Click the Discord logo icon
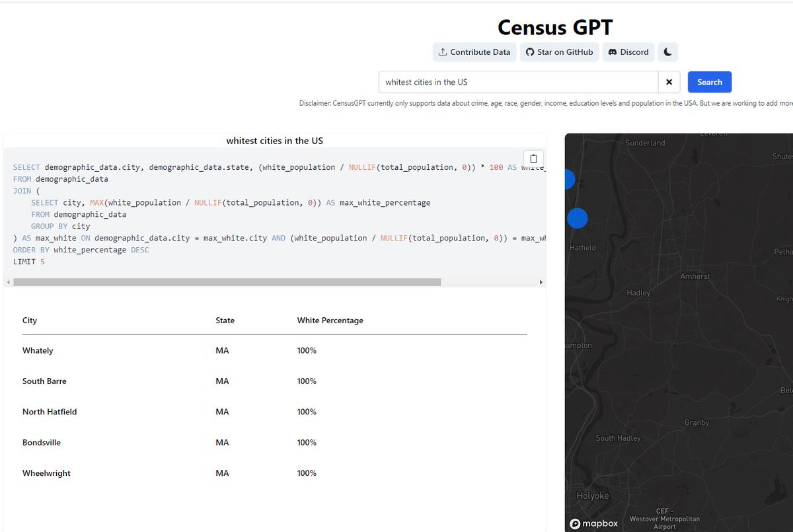 coord(613,52)
